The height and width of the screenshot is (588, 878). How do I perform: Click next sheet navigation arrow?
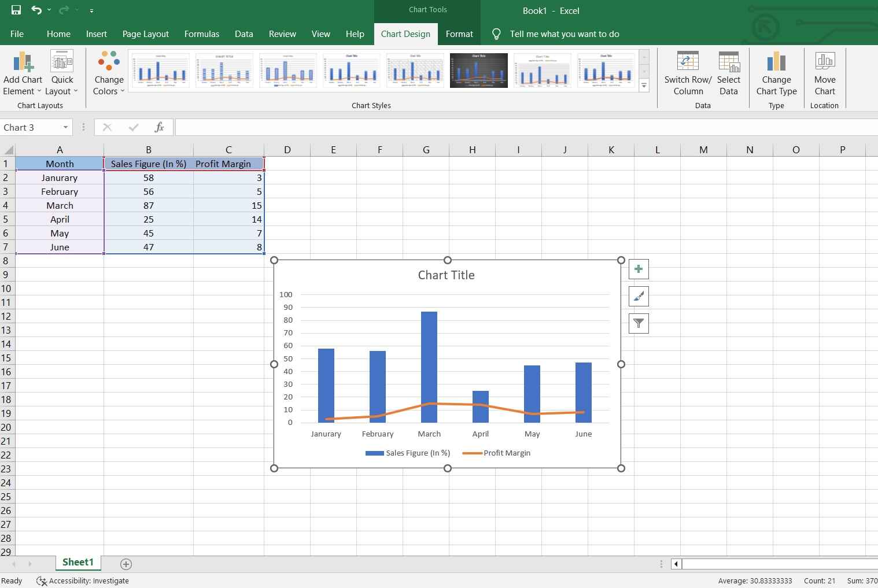29,564
